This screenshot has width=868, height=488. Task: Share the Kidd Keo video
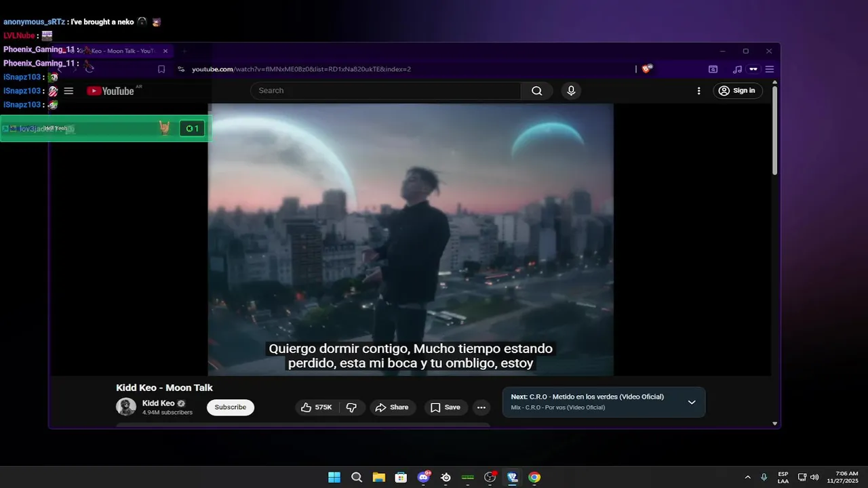pos(393,407)
